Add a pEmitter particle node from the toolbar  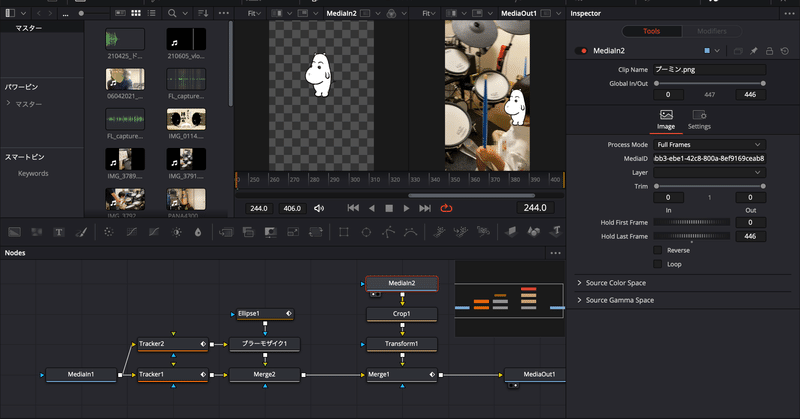pos(438,232)
